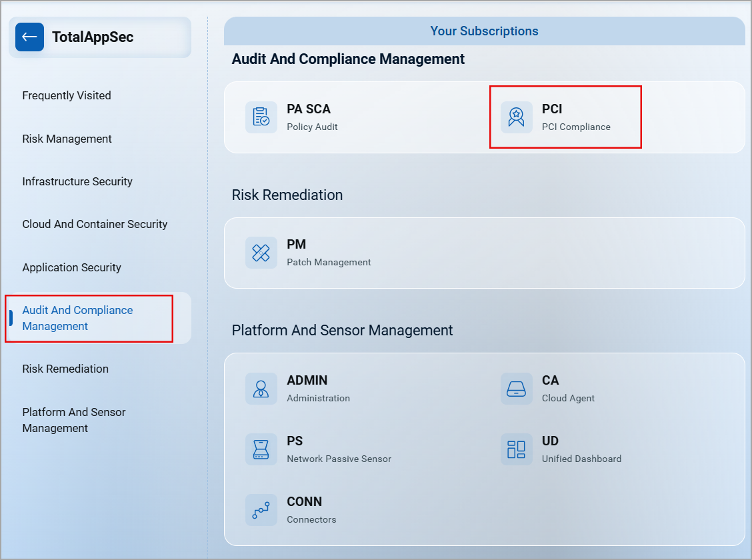Screen dimensions: 752x560
Task: Open the Network Passive Sensor PS icon
Action: [261, 449]
